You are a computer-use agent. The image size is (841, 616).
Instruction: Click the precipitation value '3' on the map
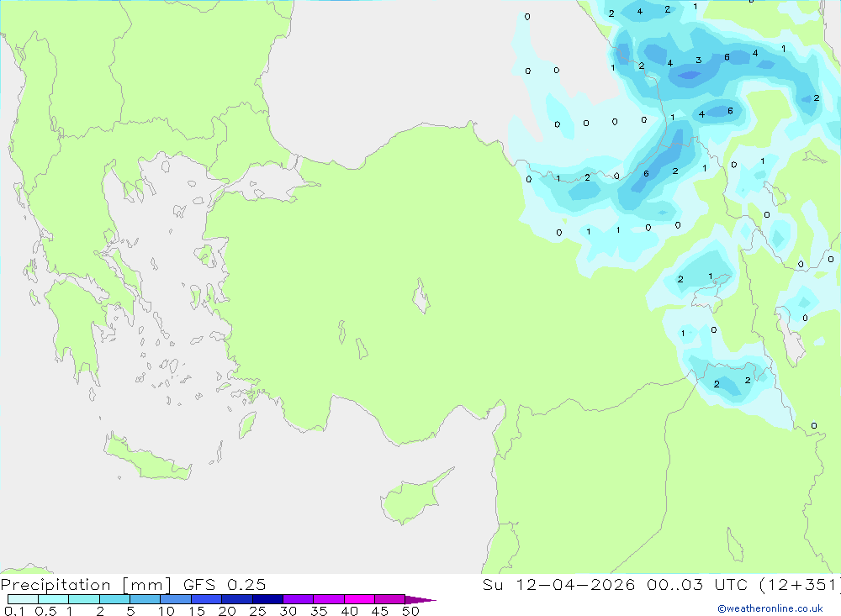pyautogui.click(x=698, y=60)
